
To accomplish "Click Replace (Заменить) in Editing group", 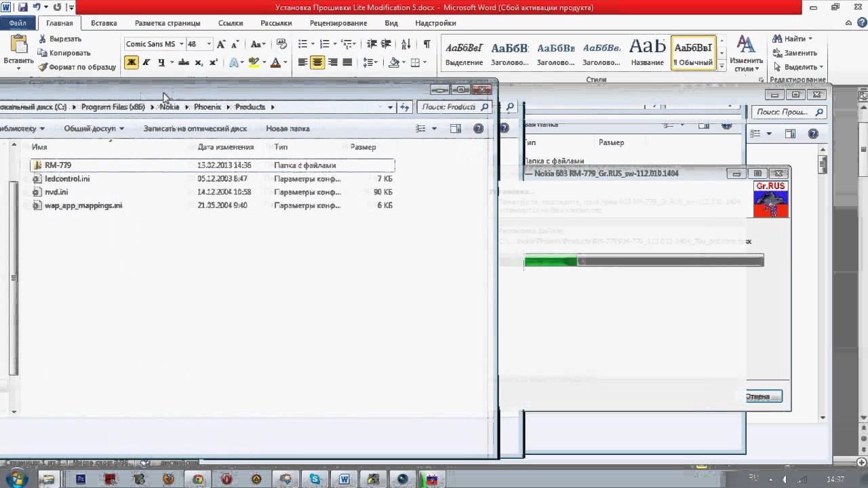I will pos(795,53).
